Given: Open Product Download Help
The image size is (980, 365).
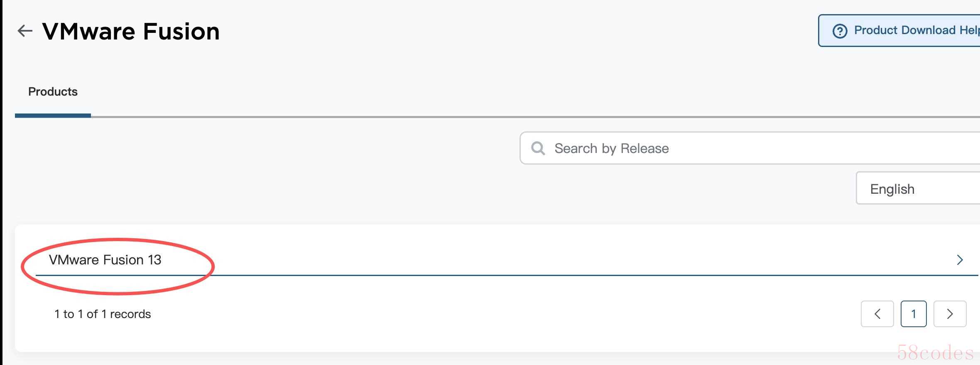Looking at the screenshot, I should point(899,31).
